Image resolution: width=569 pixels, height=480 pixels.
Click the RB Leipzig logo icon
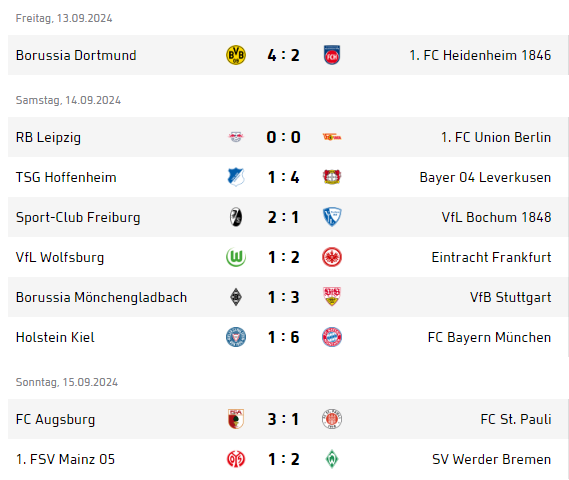coord(236,137)
